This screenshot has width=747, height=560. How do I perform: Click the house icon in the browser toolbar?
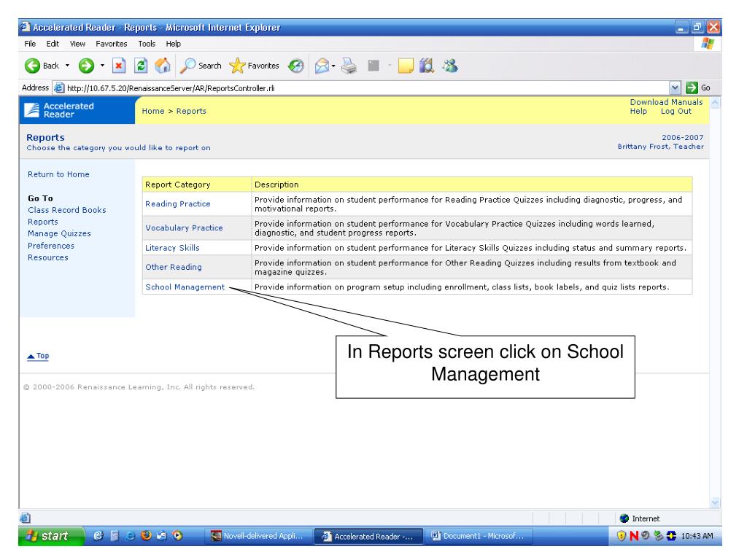coord(163,66)
